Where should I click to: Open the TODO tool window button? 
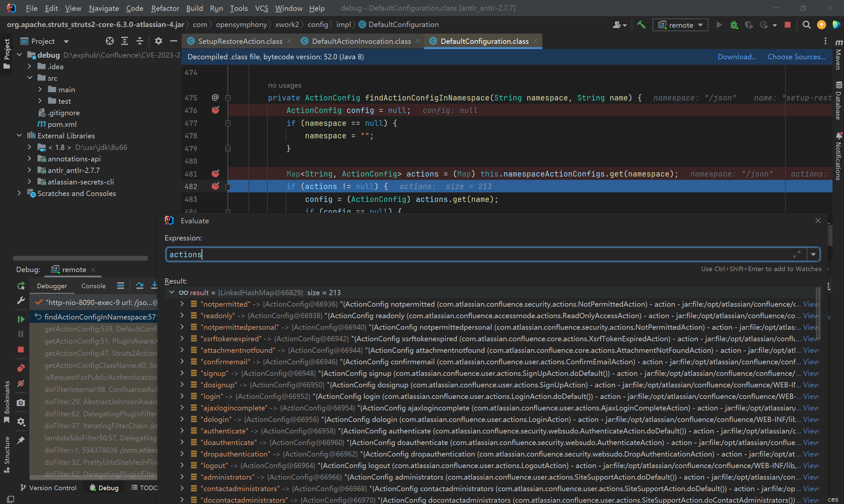[x=144, y=488]
